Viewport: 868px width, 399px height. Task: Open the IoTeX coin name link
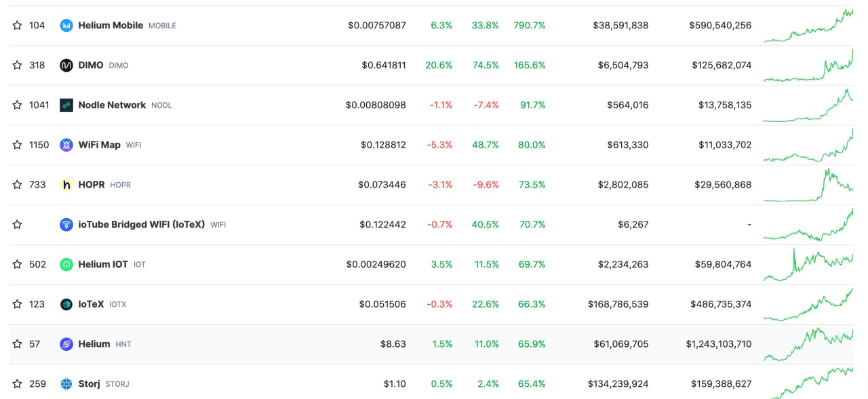[91, 304]
